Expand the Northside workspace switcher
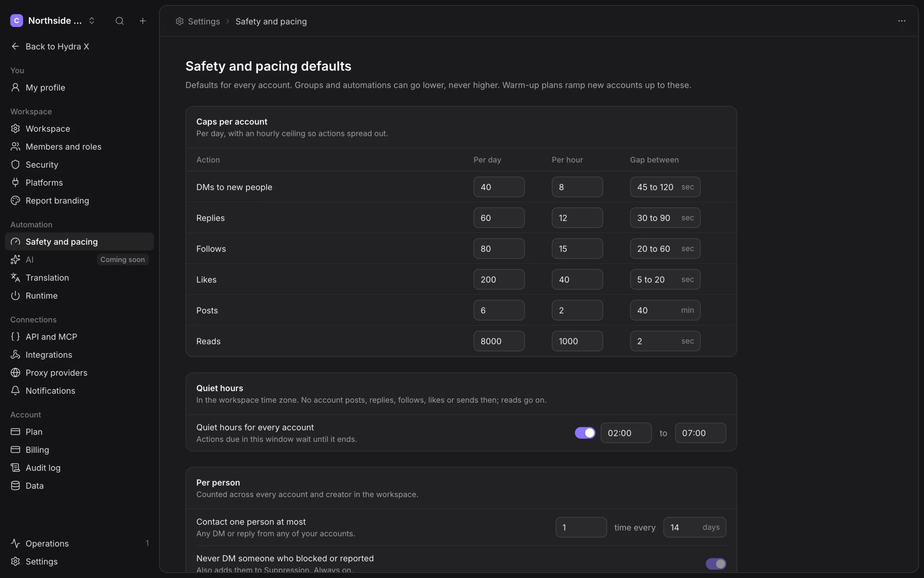Image resolution: width=924 pixels, height=578 pixels. pyautogui.click(x=53, y=21)
